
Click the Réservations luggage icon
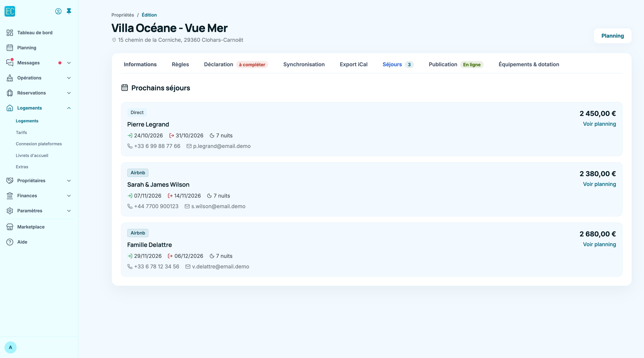[x=10, y=93]
